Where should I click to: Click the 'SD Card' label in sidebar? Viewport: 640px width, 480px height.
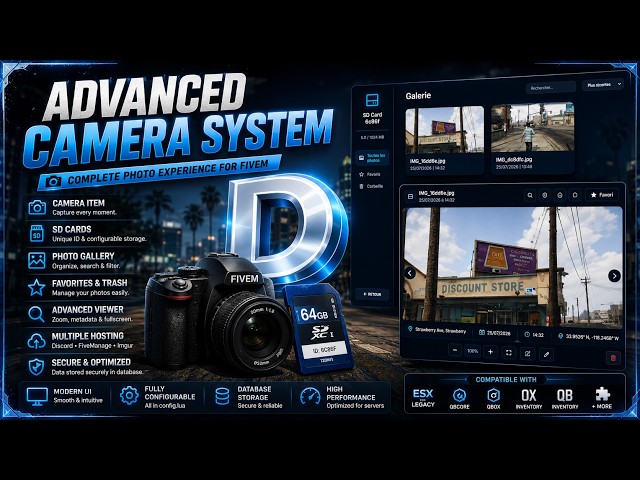click(x=372, y=115)
